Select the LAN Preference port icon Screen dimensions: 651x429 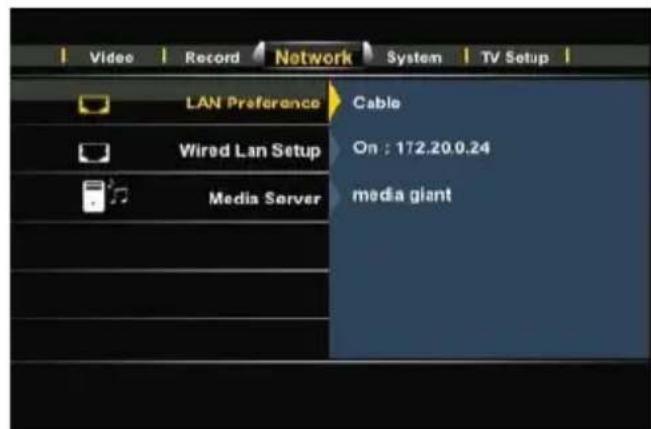(94, 104)
